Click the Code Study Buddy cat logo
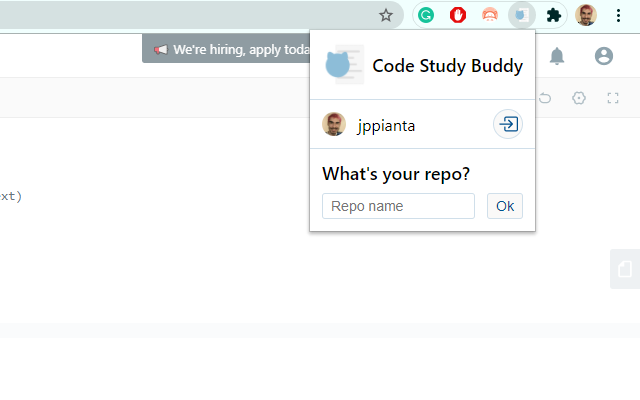640x400 pixels. [340, 66]
